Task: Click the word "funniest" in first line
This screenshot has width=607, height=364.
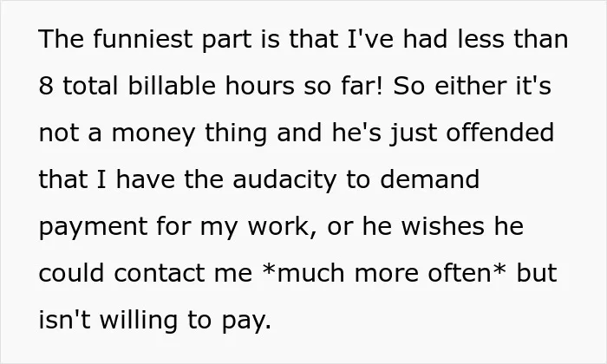Action: 142,39
